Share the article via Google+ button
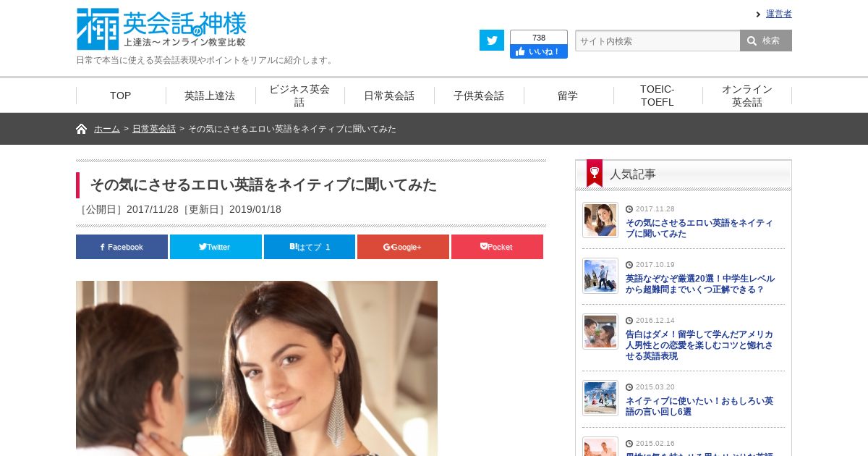This screenshot has width=868, height=456. point(403,247)
